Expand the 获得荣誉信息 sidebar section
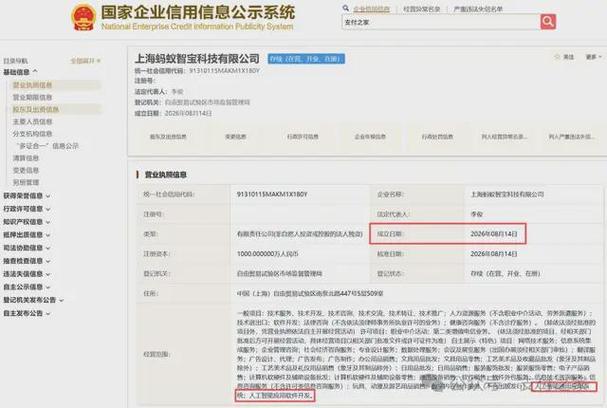Image resolution: width=607 pixels, height=408 pixels. pyautogui.click(x=27, y=196)
